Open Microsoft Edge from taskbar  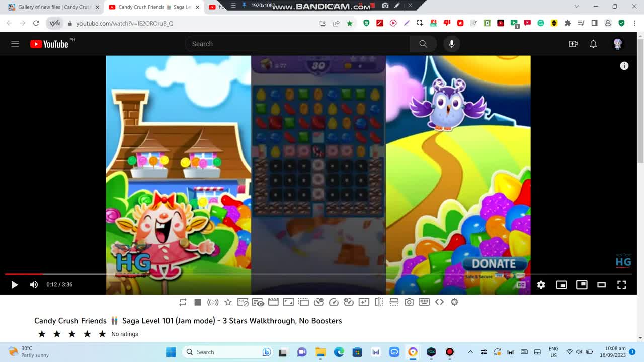[x=339, y=352]
